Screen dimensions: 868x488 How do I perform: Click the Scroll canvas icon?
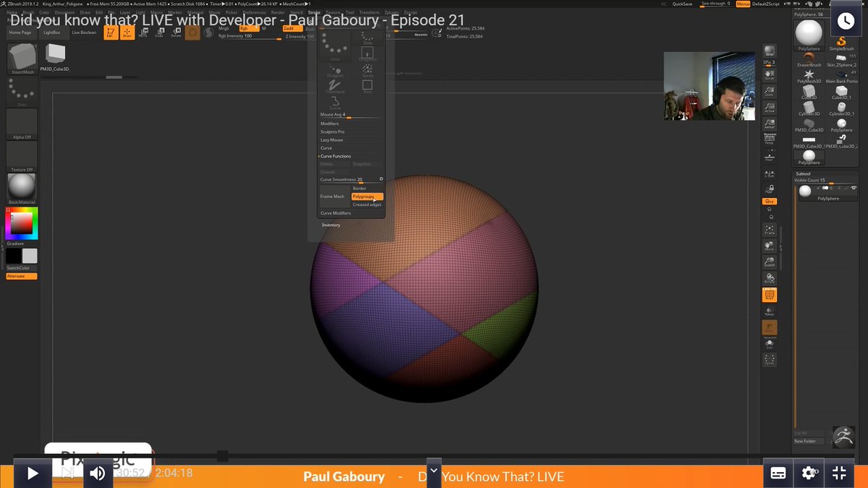tap(769, 74)
